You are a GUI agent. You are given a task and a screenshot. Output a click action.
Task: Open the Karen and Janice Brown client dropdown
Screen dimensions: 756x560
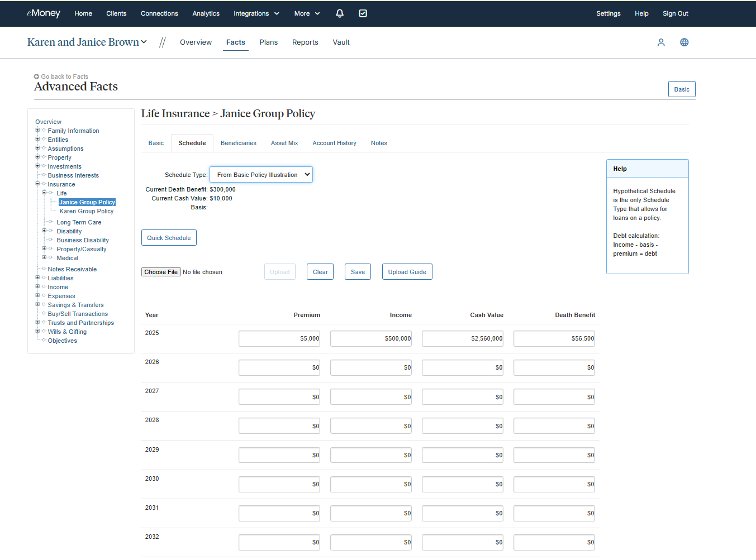(x=87, y=42)
